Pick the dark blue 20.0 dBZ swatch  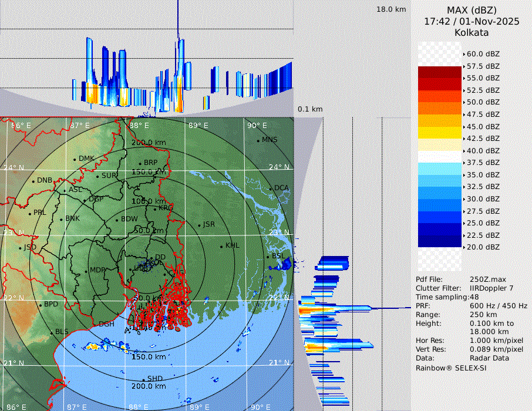[440, 241]
